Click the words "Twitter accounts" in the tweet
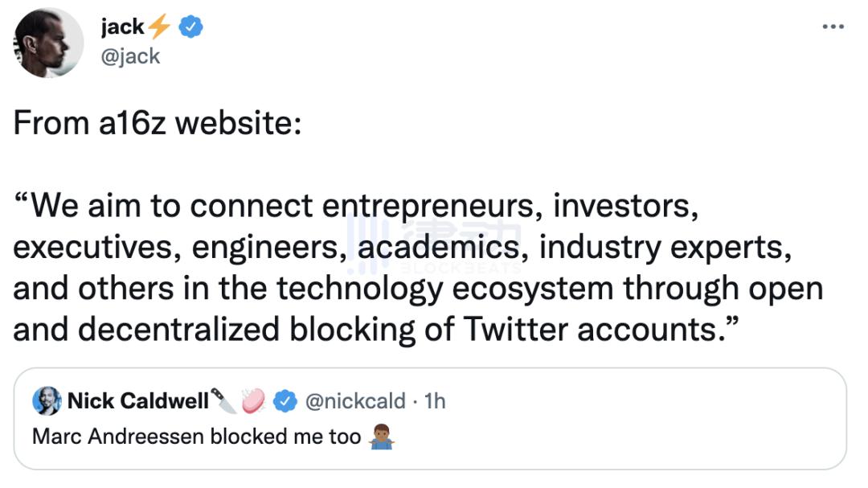Image resolution: width=868 pixels, height=488 pixels. [x=581, y=330]
